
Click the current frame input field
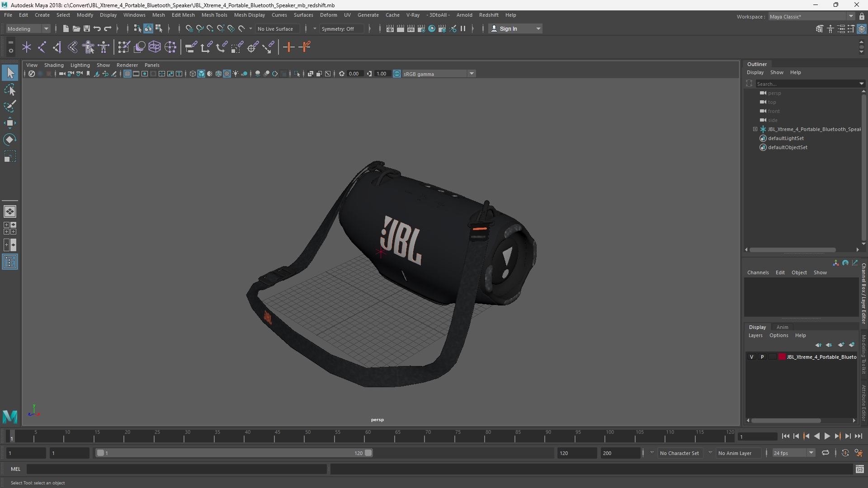pos(757,436)
